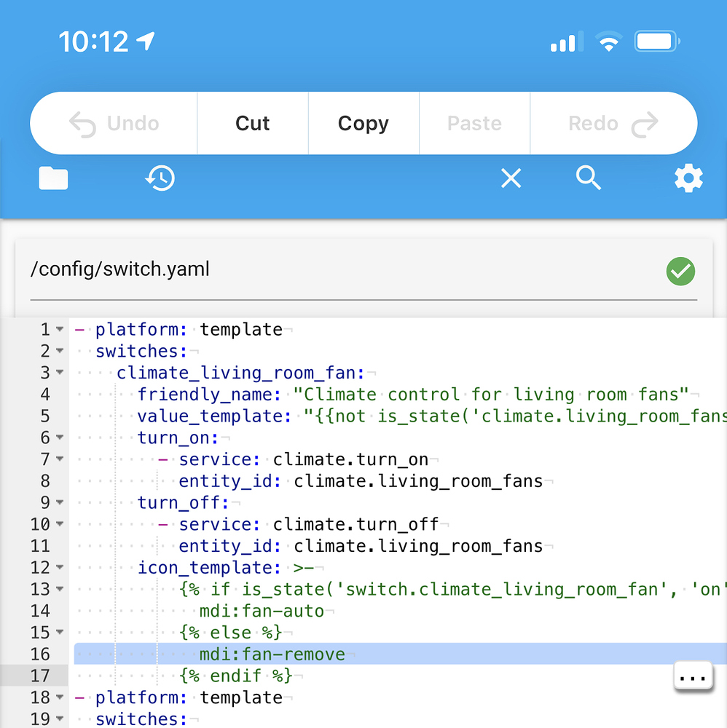727x728 pixels.
Task: Click entity_id value on line 8
Action: tap(418, 481)
